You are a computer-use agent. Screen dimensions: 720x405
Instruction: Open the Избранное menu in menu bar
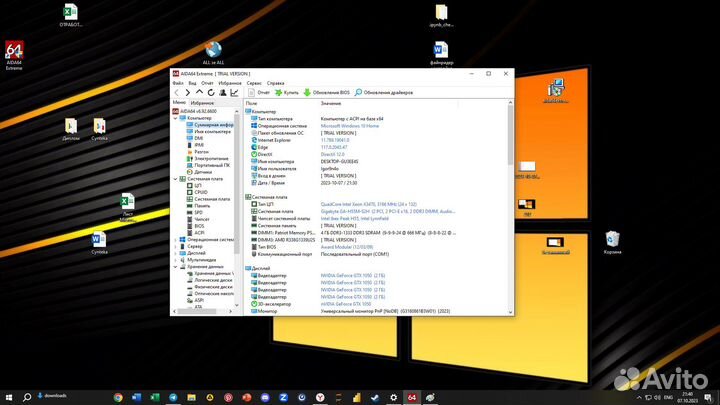tap(230, 83)
